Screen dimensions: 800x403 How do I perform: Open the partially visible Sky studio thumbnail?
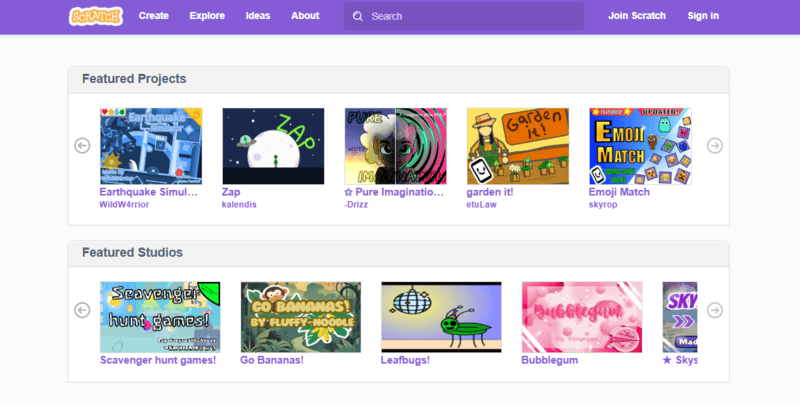[680, 317]
